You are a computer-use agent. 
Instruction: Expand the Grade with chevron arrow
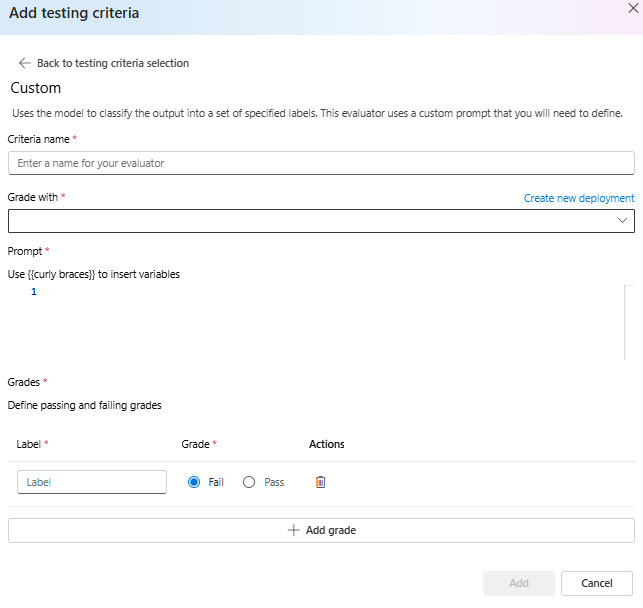pos(623,220)
